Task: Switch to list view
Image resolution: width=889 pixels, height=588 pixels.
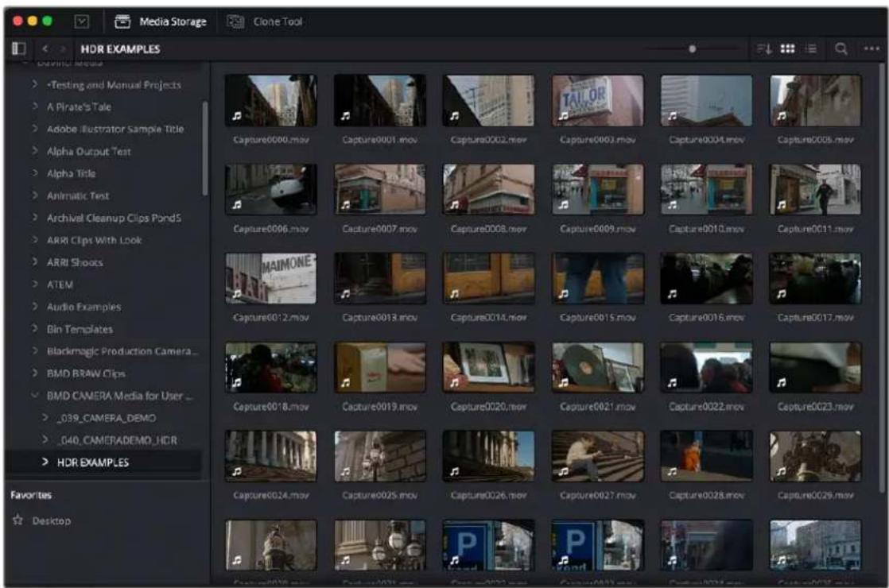Action: click(811, 48)
